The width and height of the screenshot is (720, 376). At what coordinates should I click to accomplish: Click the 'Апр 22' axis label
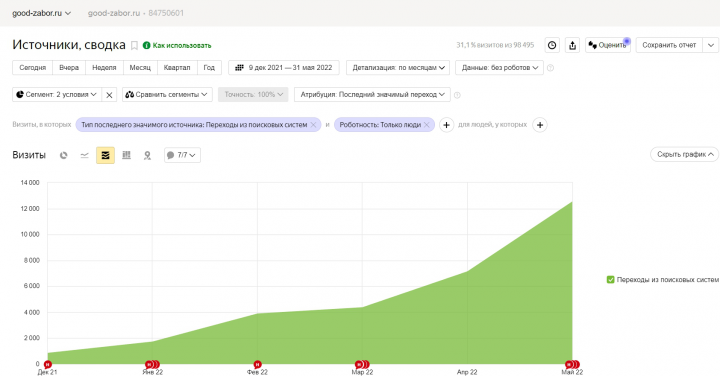click(467, 372)
